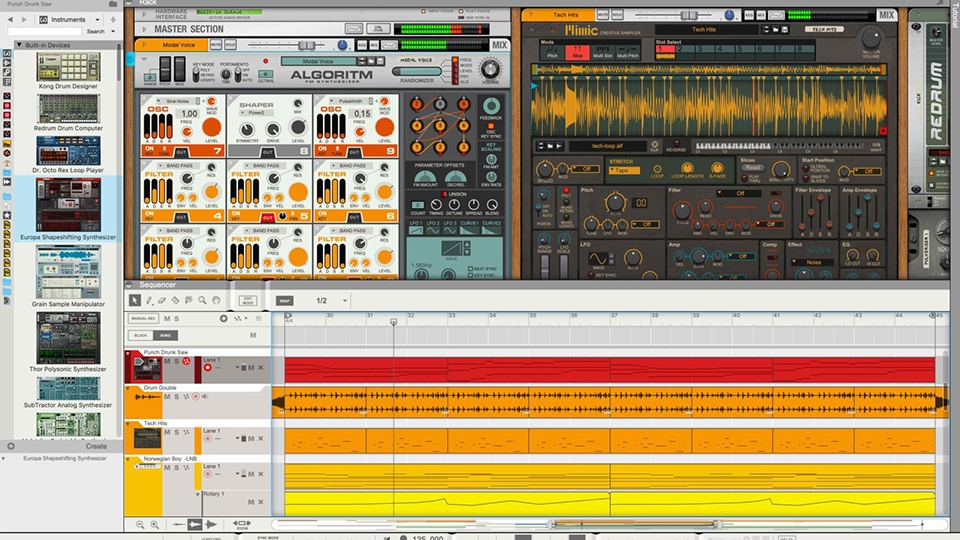Solo the Modal Voice mix channel
The image size is (960, 540).
[x=230, y=45]
